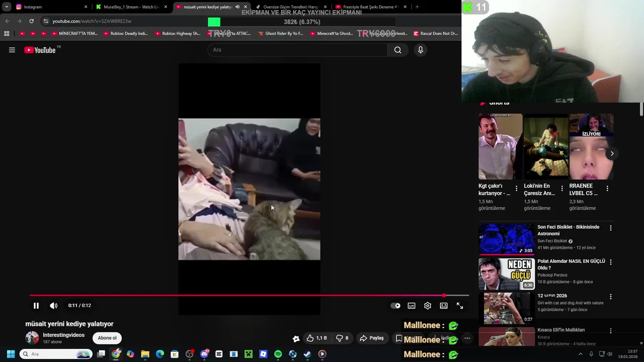This screenshot has width=644, height=362.
Task: Open Task View on taskbar
Action: tap(101, 354)
